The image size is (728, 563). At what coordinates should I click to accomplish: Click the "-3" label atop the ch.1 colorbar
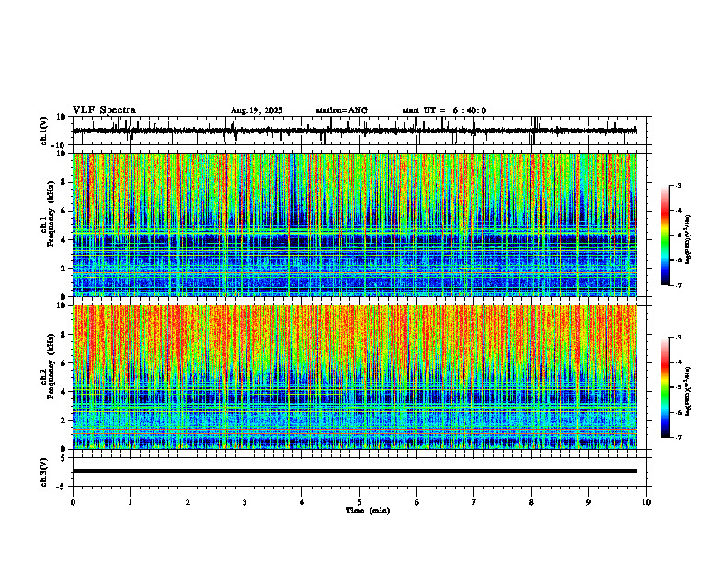click(x=677, y=185)
